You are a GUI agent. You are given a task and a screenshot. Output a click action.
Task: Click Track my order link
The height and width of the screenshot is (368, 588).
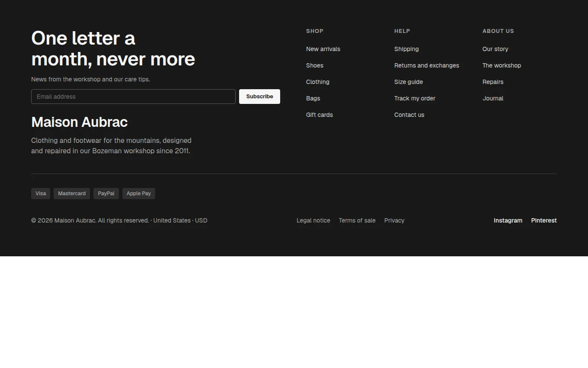[415, 98]
